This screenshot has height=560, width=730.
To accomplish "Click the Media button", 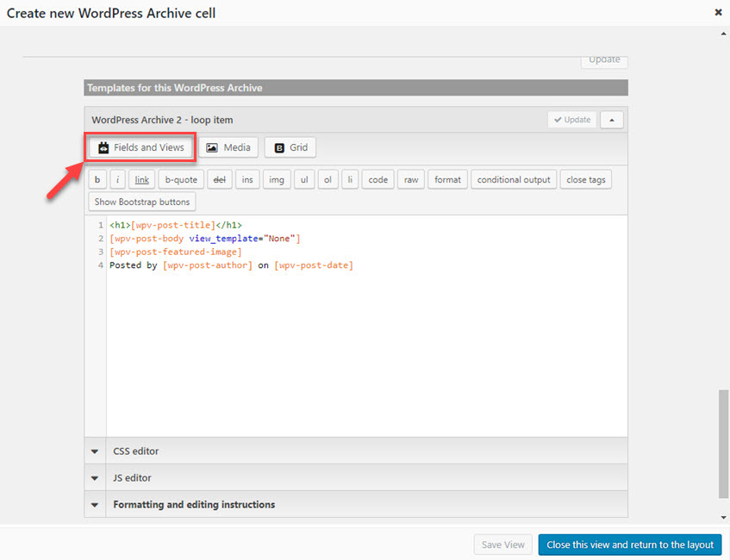I will pyautogui.click(x=228, y=147).
